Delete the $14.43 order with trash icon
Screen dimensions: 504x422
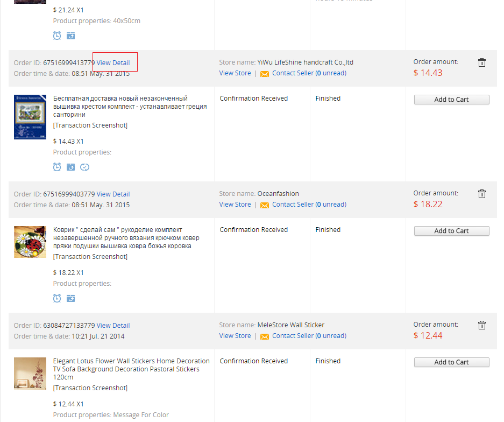tap(481, 62)
